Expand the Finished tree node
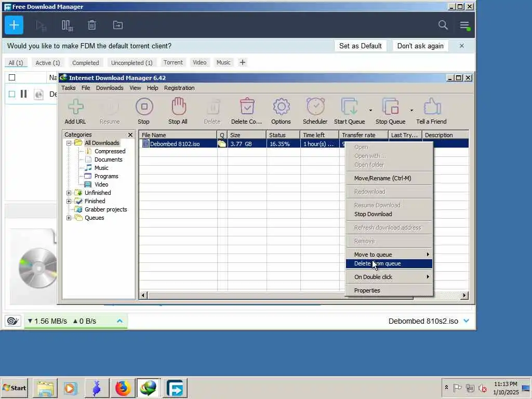This screenshot has height=399, width=532. tap(69, 201)
